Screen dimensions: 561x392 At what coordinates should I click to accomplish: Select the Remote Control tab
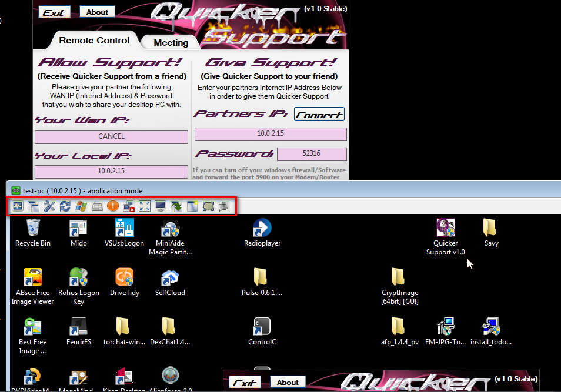click(x=94, y=41)
